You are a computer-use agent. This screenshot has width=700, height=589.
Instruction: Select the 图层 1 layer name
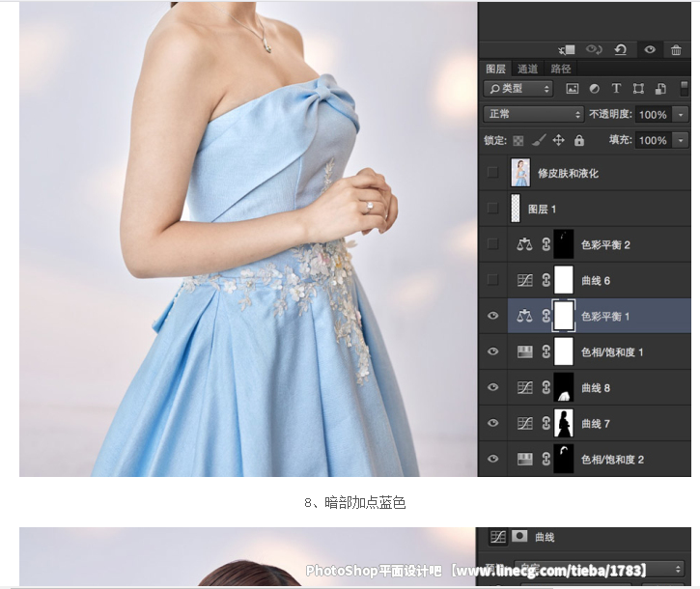543,209
